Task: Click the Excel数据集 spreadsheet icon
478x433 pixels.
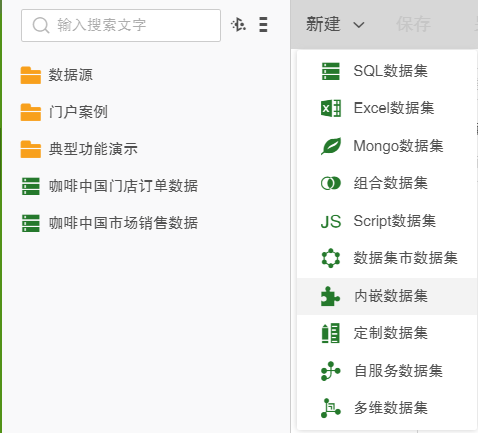Action: pyautogui.click(x=331, y=108)
